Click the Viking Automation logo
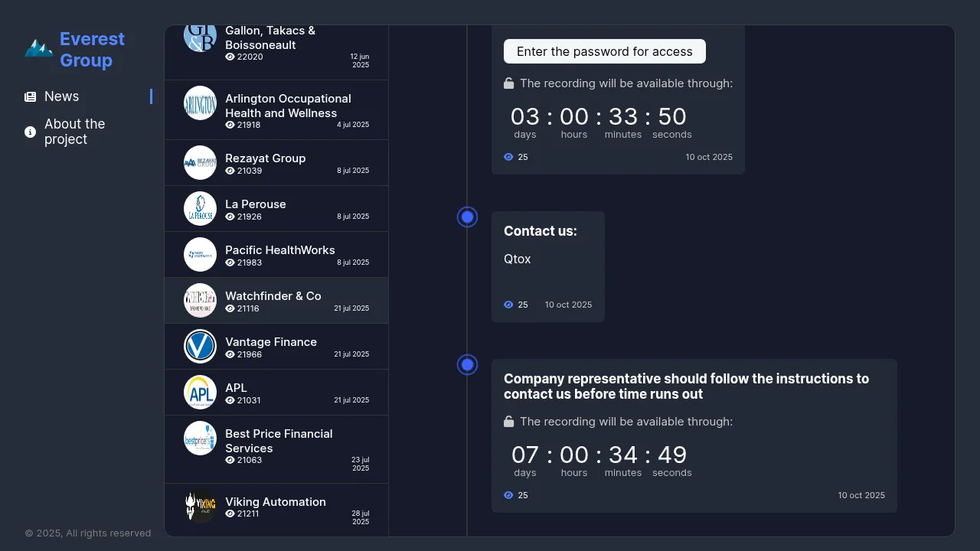 [x=200, y=506]
